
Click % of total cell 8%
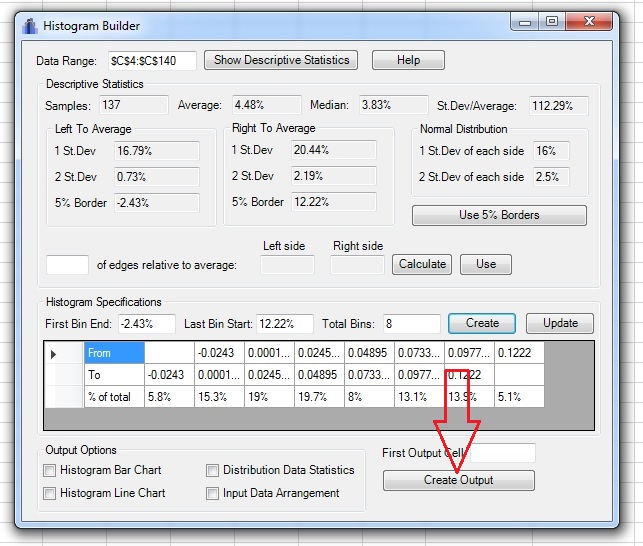pos(369,397)
